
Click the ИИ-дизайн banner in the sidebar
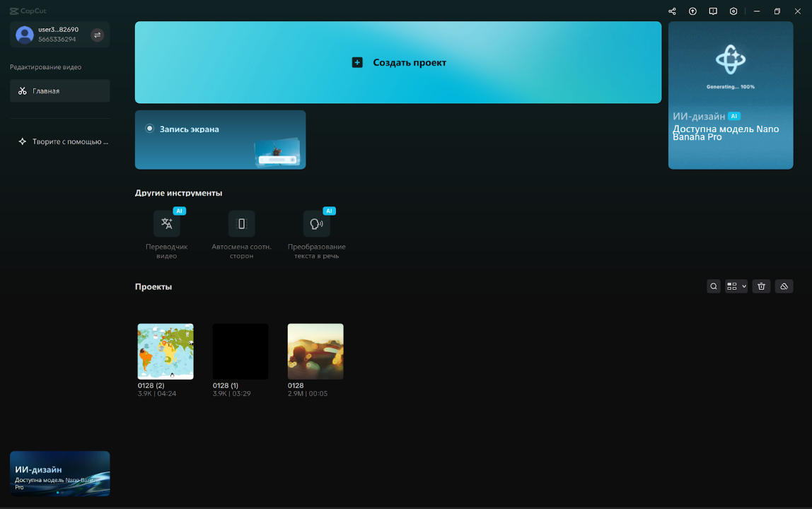click(59, 474)
